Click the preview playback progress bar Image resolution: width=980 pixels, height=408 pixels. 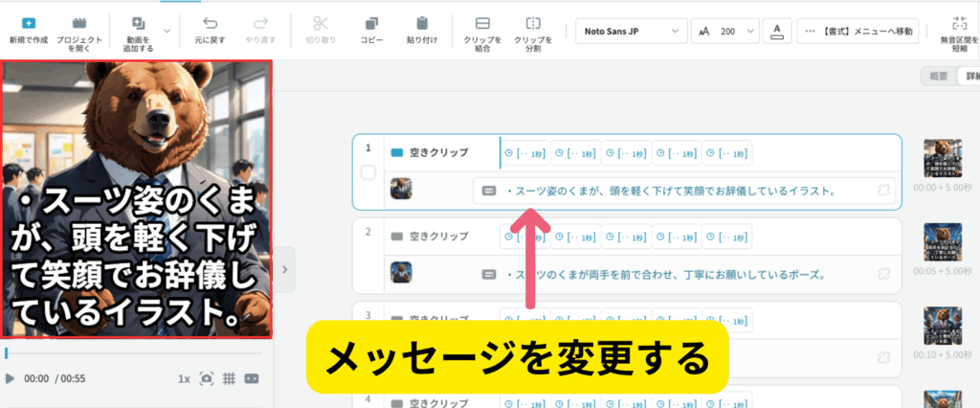[133, 354]
